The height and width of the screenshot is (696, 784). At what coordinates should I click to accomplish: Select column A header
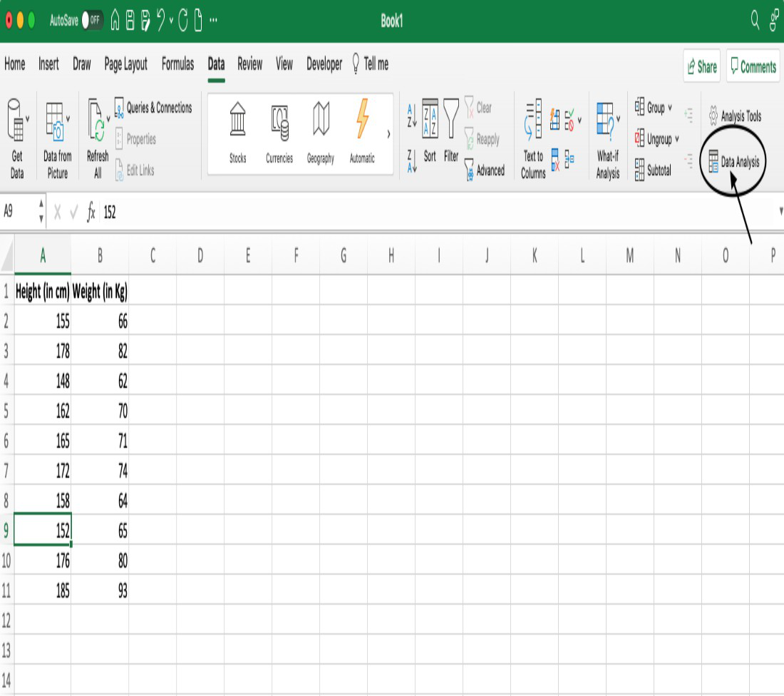pyautogui.click(x=43, y=256)
